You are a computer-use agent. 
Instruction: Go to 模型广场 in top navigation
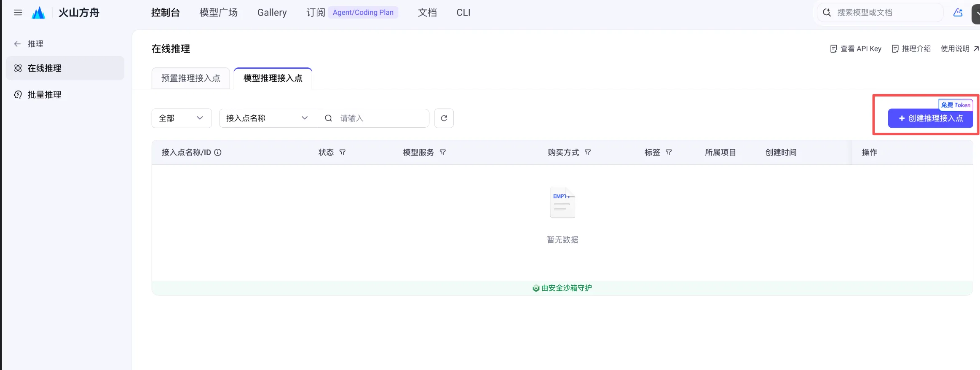(x=219, y=13)
